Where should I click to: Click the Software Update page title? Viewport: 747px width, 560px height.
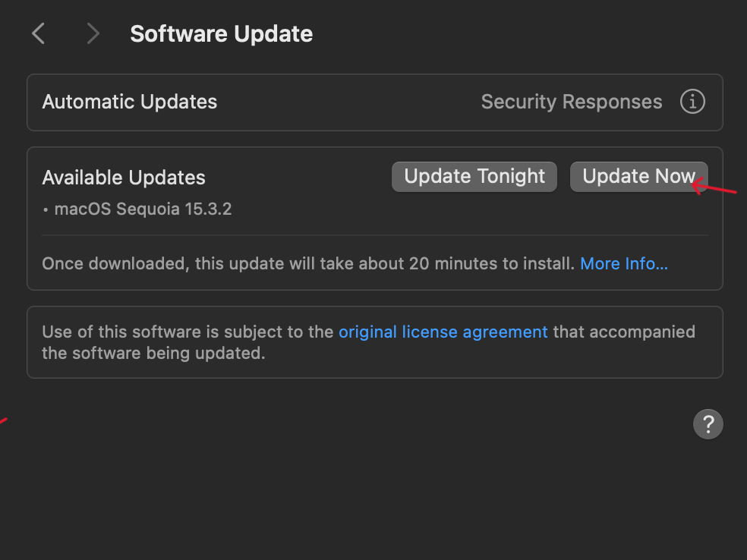pyautogui.click(x=222, y=34)
